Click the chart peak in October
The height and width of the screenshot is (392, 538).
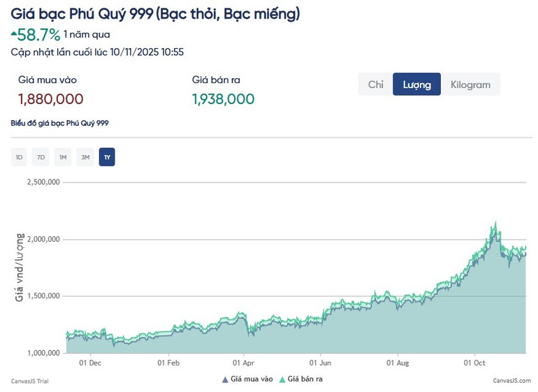(x=495, y=225)
